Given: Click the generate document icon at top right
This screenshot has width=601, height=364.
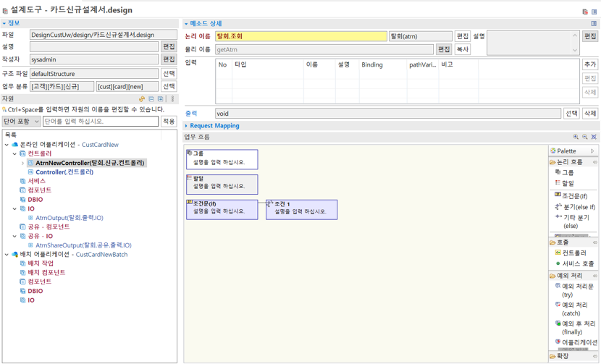Looking at the screenshot, I should coord(585,12).
